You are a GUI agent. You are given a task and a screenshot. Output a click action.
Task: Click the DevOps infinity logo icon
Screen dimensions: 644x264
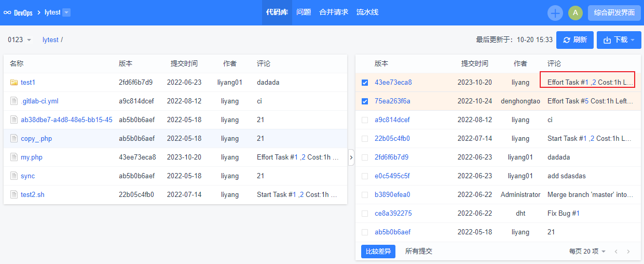[x=7, y=12]
